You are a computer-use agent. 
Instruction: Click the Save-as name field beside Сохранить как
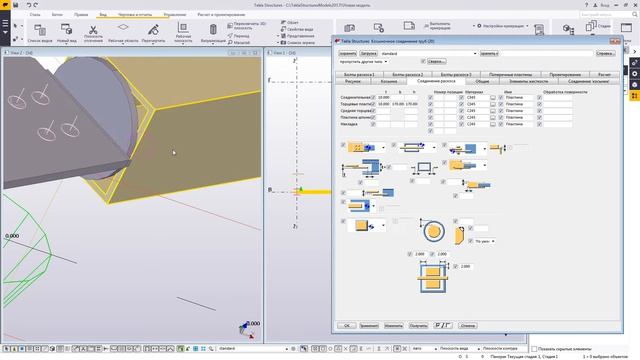[546, 53]
